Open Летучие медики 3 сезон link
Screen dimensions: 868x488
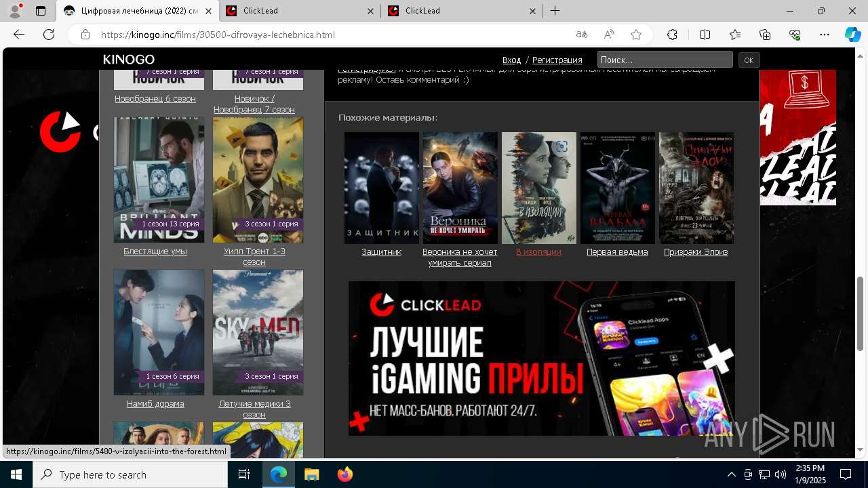(254, 409)
